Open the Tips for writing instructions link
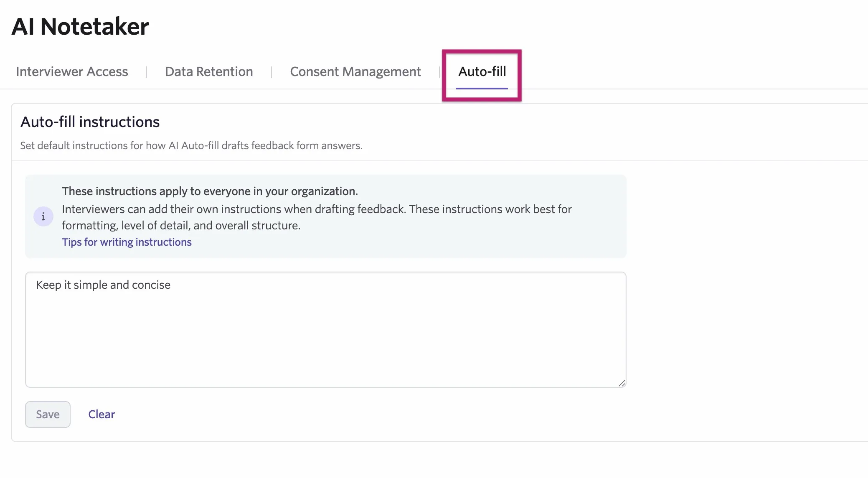 point(127,242)
